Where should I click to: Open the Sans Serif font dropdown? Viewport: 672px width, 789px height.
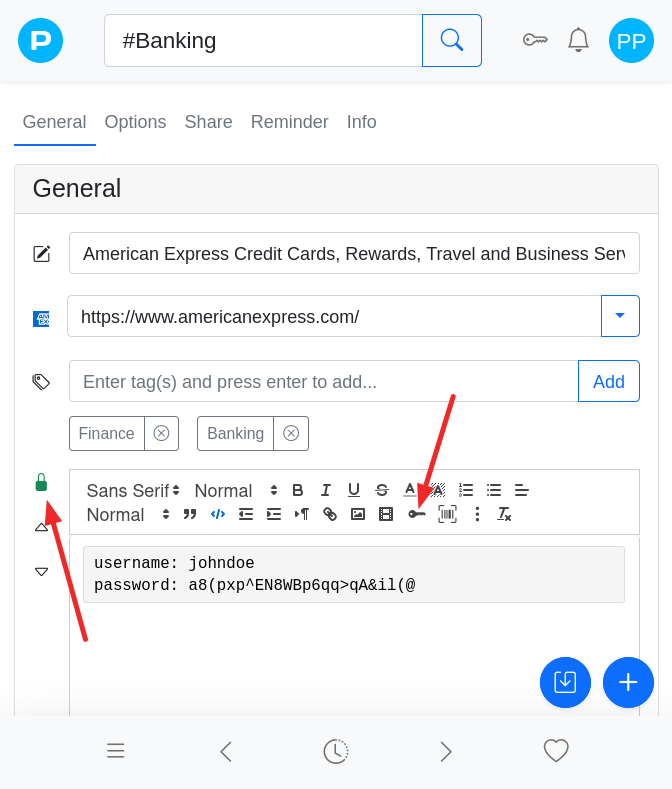pos(133,490)
